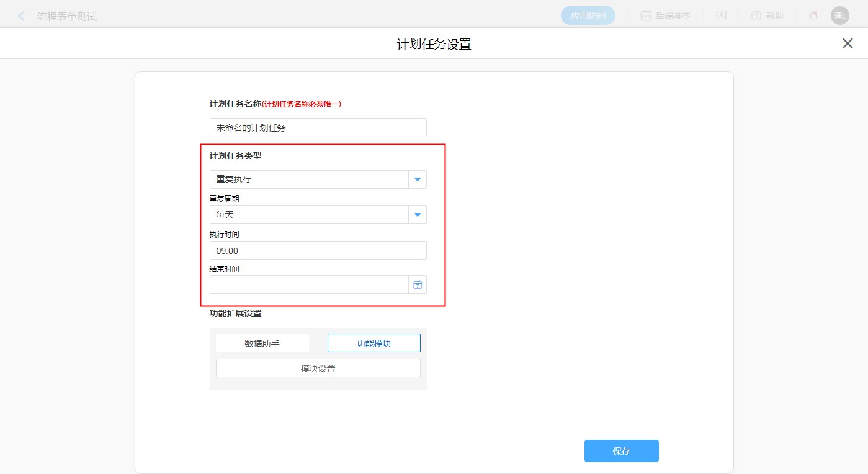Click the 每天 repeat cycle field

point(308,215)
